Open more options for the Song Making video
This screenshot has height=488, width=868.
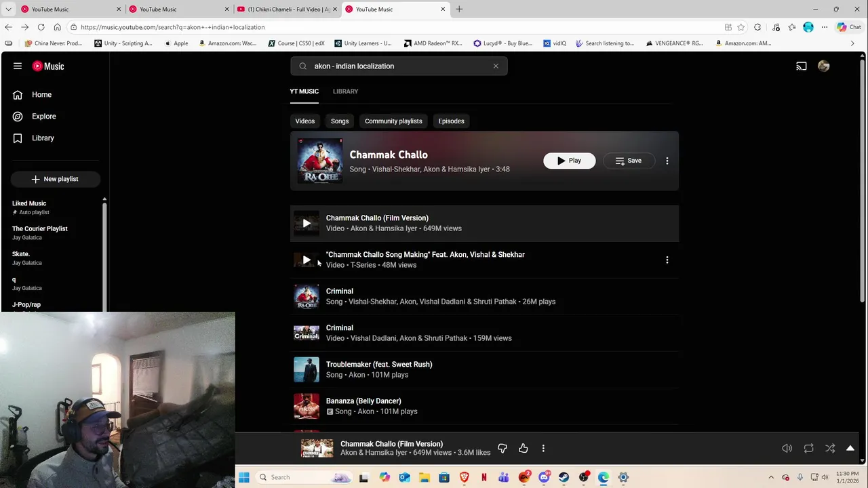(x=667, y=260)
